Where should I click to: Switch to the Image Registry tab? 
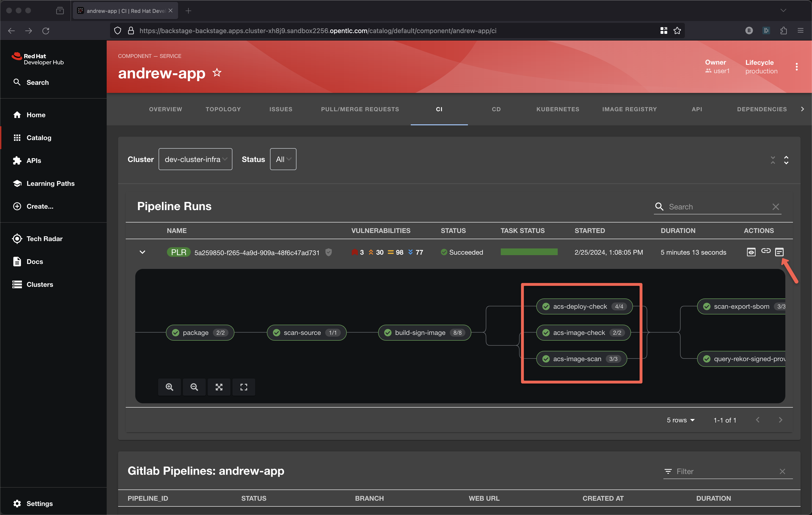tap(629, 109)
